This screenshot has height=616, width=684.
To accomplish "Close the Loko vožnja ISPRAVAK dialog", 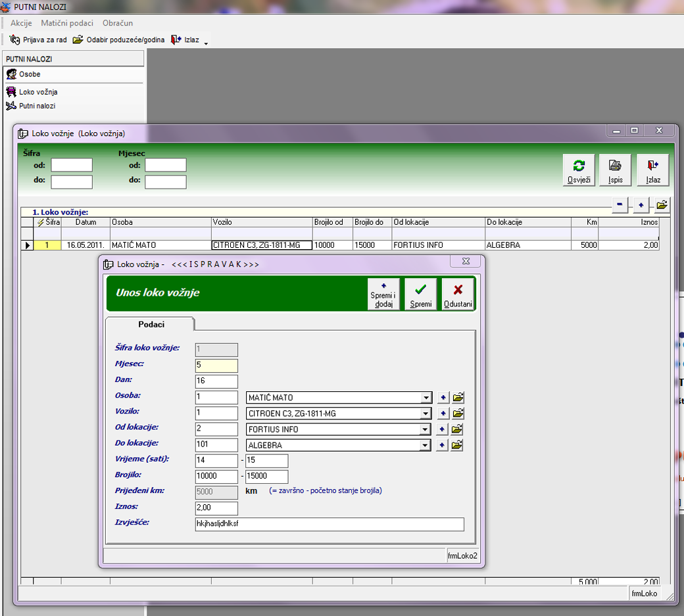I will pos(466,261).
